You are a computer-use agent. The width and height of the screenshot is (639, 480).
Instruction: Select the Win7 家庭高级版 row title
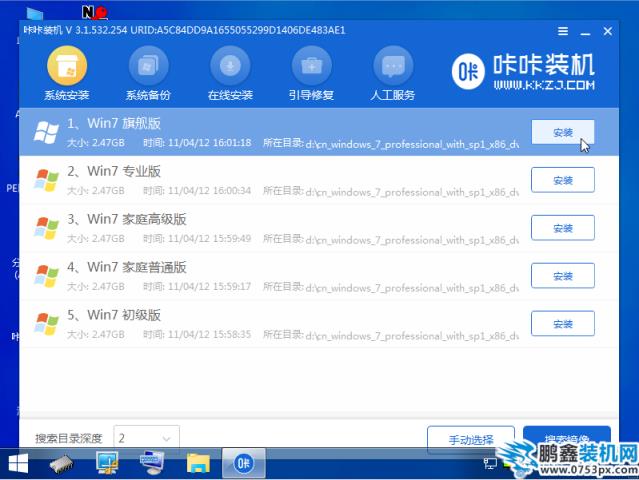[x=127, y=219]
